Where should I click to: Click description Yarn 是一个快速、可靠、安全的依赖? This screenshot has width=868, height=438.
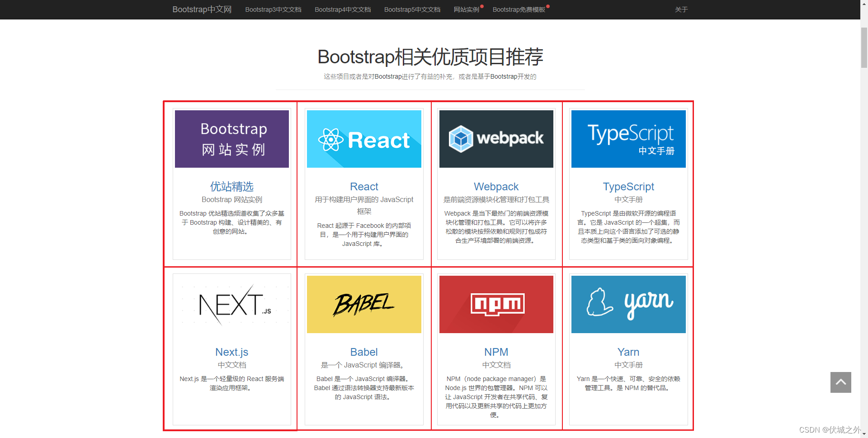pyautogui.click(x=628, y=383)
